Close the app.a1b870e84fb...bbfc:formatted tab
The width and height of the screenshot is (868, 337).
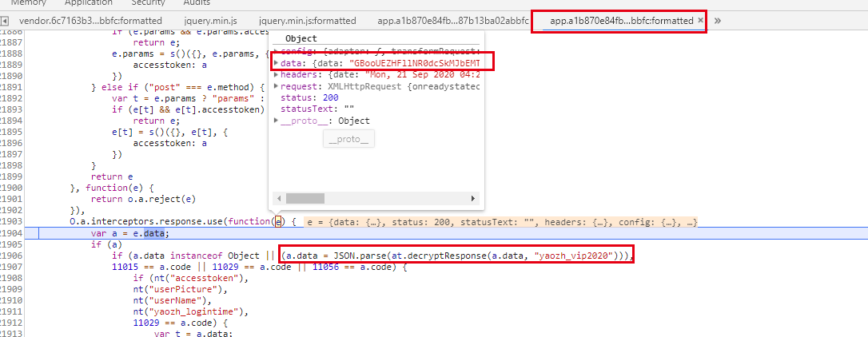pos(700,21)
